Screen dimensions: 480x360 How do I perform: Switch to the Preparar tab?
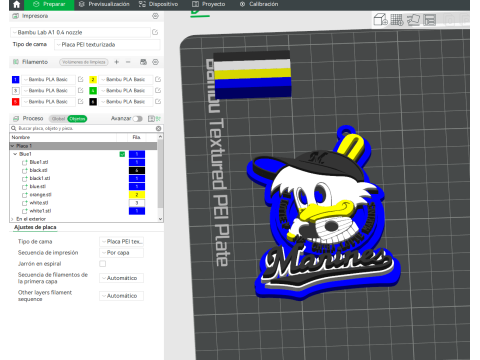(x=50, y=4)
